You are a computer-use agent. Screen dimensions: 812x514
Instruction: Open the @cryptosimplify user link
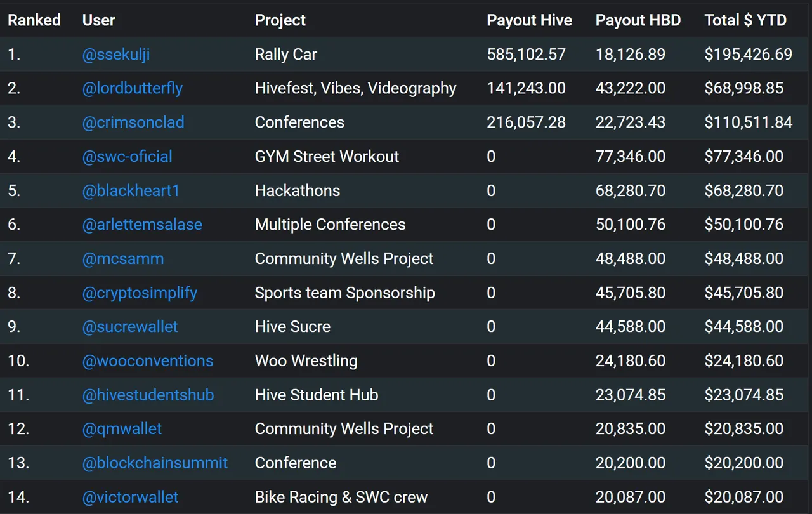(x=140, y=293)
